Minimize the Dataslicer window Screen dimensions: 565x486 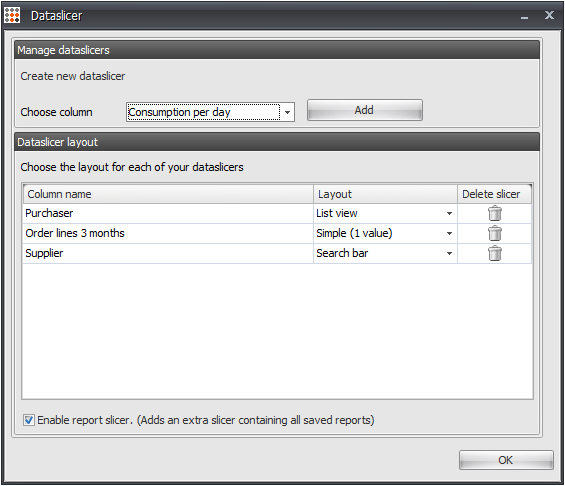pos(524,16)
